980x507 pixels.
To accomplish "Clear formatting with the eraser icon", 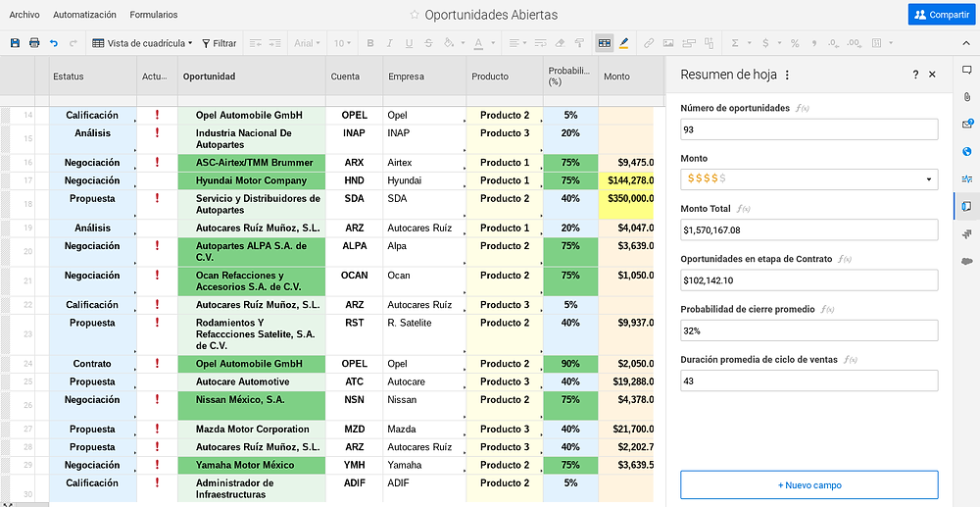I will pos(560,43).
